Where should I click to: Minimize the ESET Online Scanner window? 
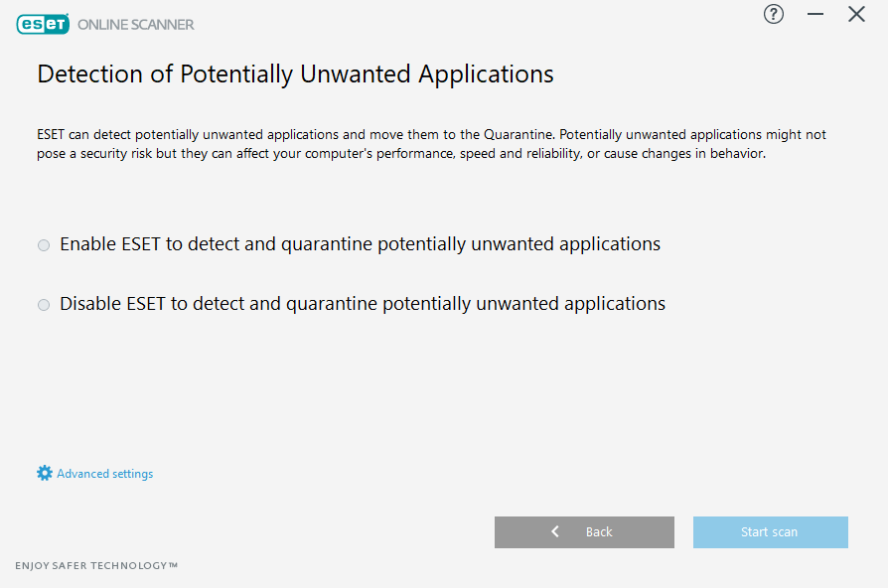point(814,14)
